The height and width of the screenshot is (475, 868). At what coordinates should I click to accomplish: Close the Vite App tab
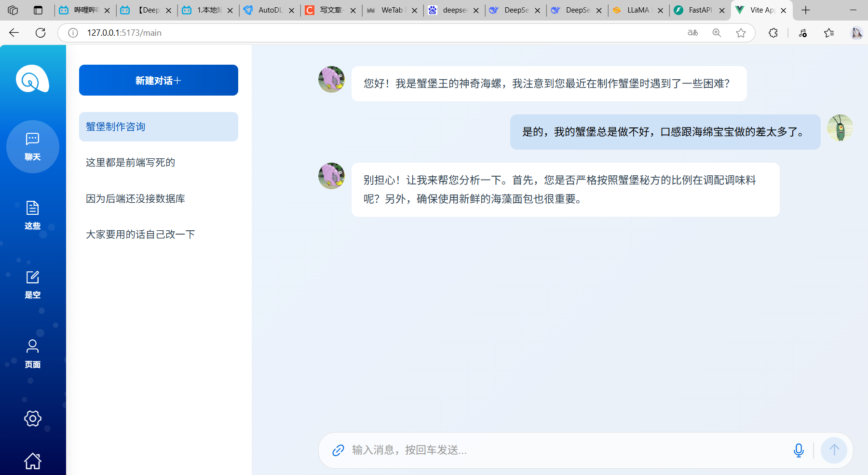(784, 10)
